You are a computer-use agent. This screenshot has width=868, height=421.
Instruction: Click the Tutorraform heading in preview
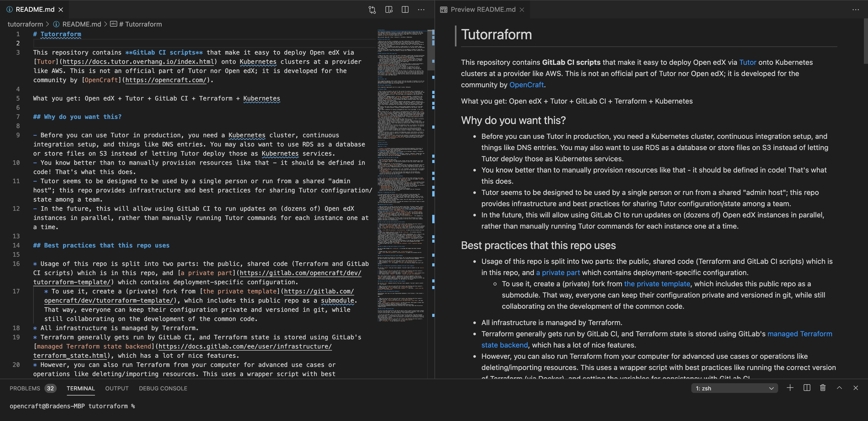point(496,35)
